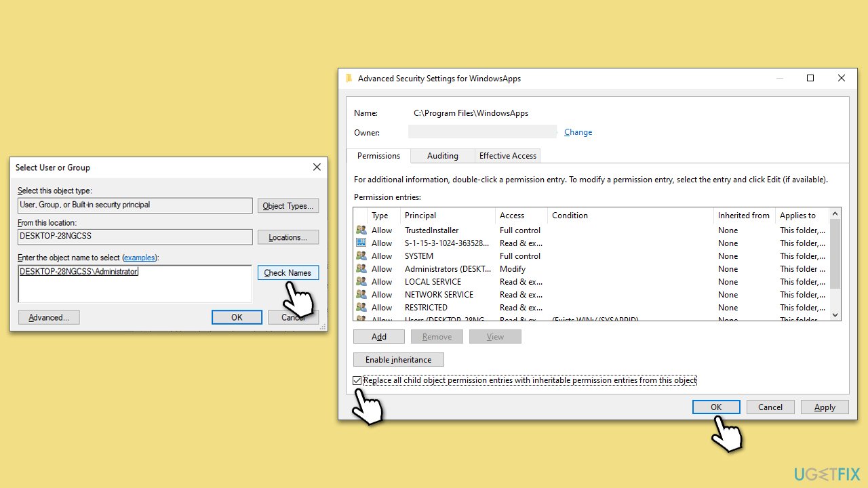Click the NETWORK SERVICE group icon

361,294
